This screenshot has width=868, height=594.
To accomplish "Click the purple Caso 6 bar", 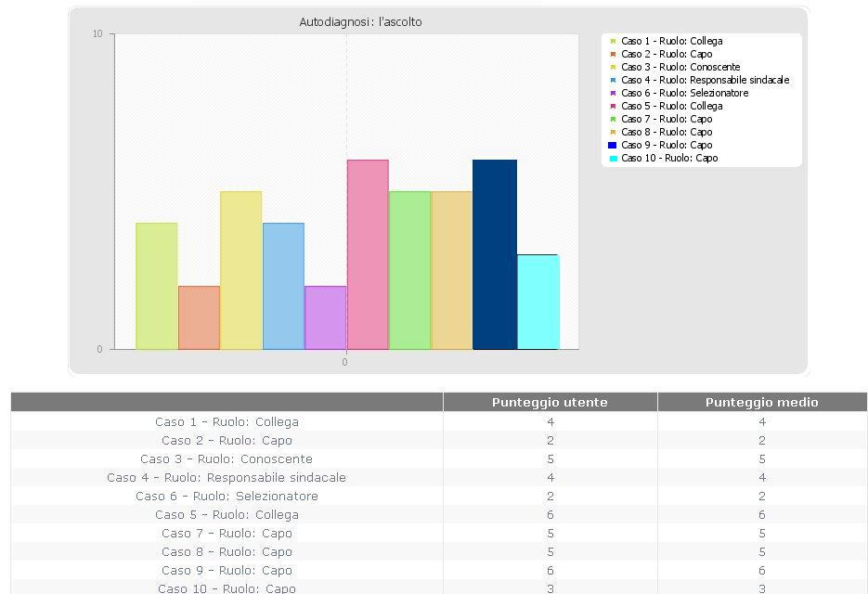I will pyautogui.click(x=326, y=317).
